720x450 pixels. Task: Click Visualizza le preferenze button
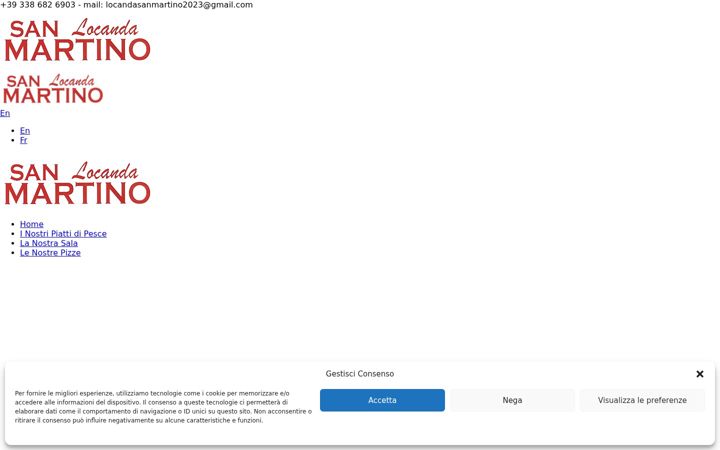coord(642,400)
